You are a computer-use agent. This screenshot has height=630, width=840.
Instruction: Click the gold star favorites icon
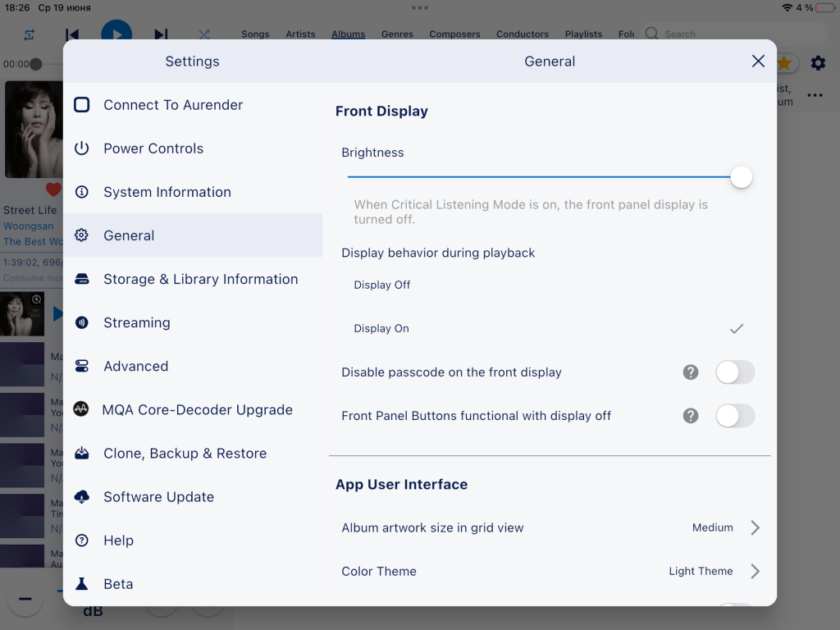(785, 63)
